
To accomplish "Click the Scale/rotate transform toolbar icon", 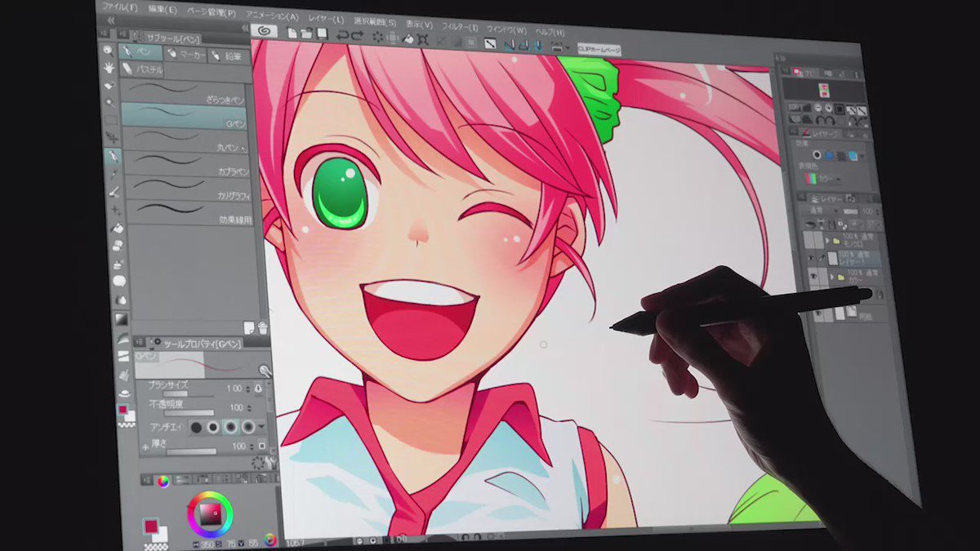I will coord(423,39).
